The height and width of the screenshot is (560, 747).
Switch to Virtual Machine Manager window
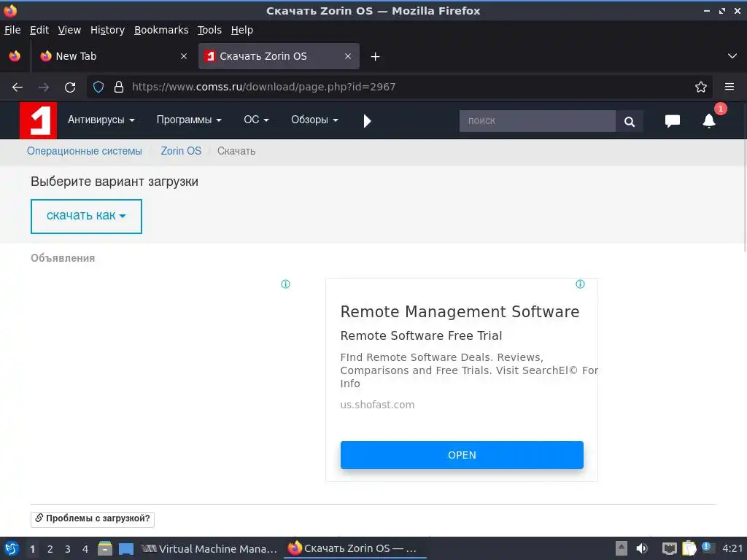tap(209, 548)
